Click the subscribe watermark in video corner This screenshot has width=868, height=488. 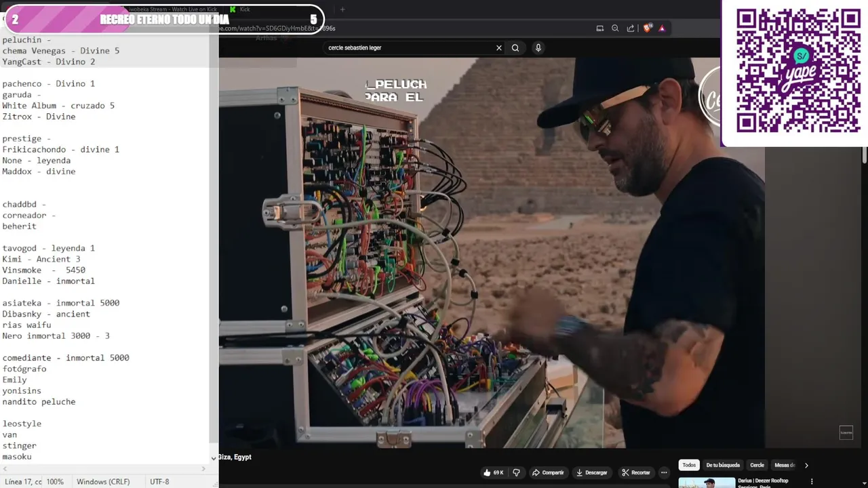click(x=846, y=432)
